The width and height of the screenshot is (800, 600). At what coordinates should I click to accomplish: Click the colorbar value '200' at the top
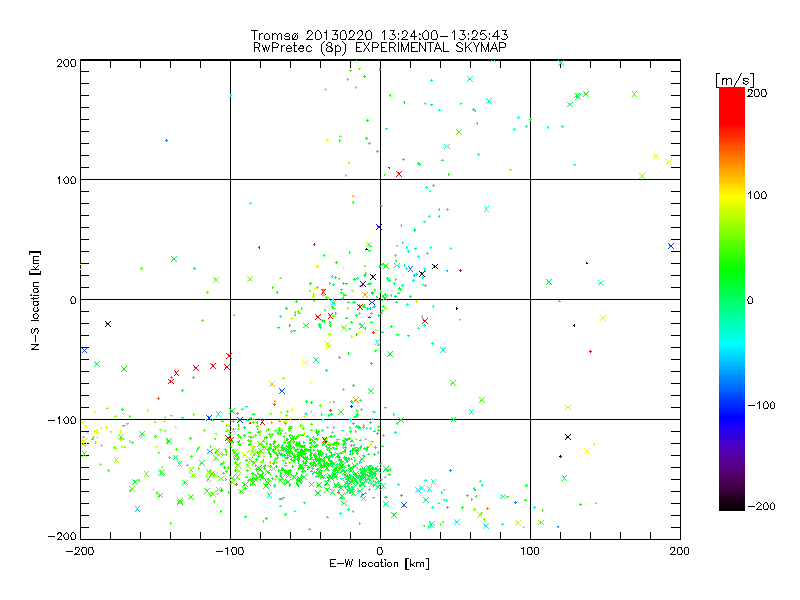757,93
